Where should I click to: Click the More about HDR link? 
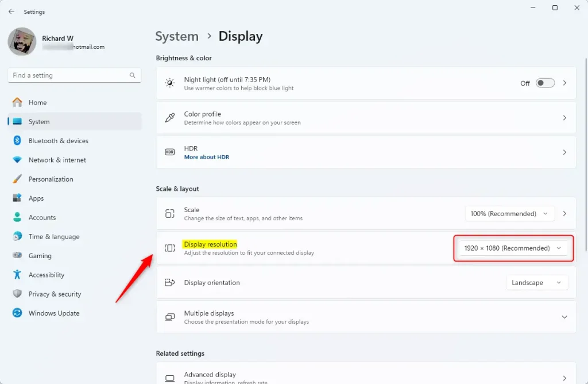click(x=206, y=157)
